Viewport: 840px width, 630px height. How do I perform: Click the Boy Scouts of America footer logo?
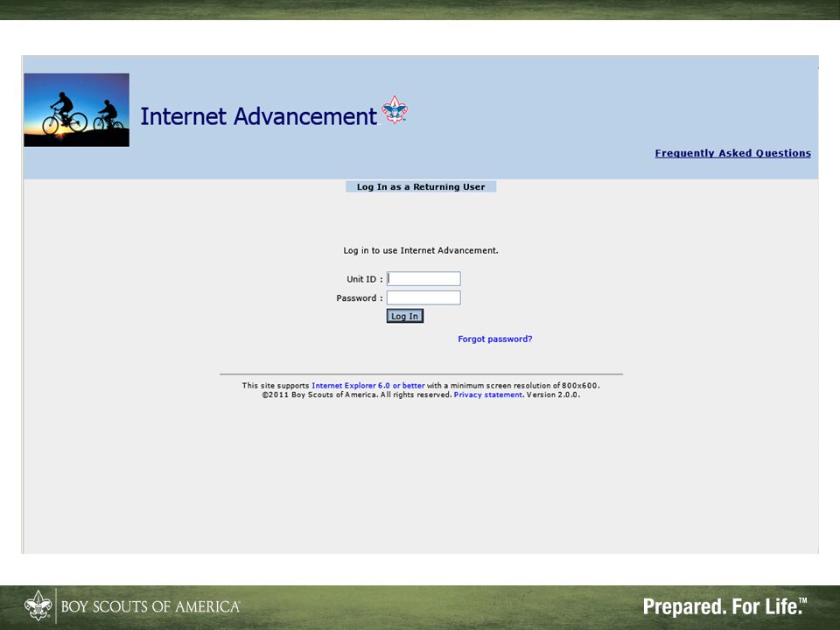click(x=38, y=605)
